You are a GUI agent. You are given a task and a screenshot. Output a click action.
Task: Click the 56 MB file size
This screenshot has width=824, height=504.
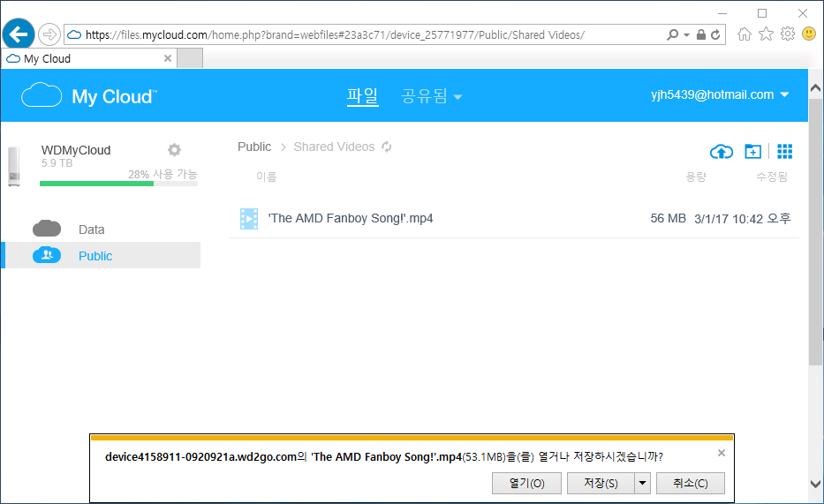tap(668, 218)
